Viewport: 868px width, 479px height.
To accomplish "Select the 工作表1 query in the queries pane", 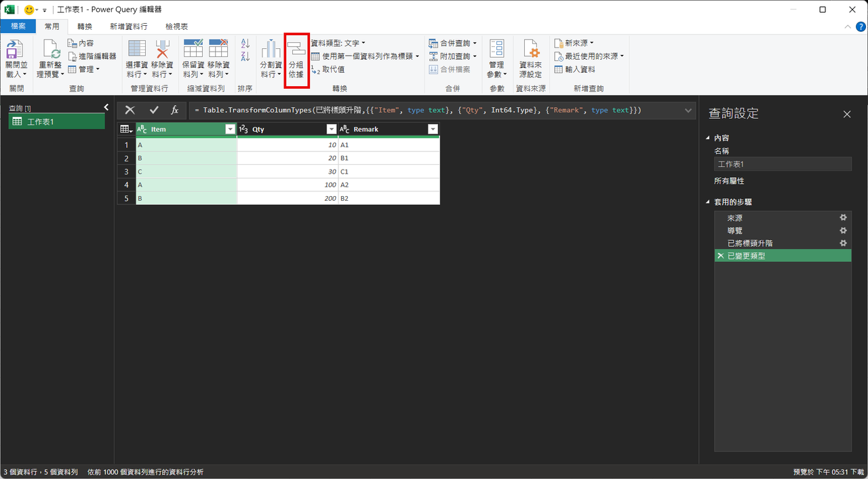I will pos(56,121).
